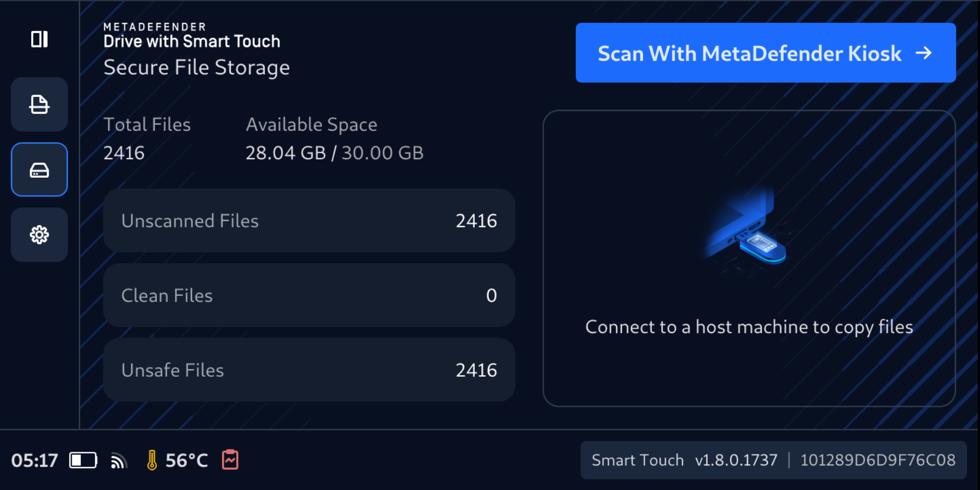Image resolution: width=980 pixels, height=490 pixels.
Task: Toggle the sidebar panel icon
Action: pos(39,39)
